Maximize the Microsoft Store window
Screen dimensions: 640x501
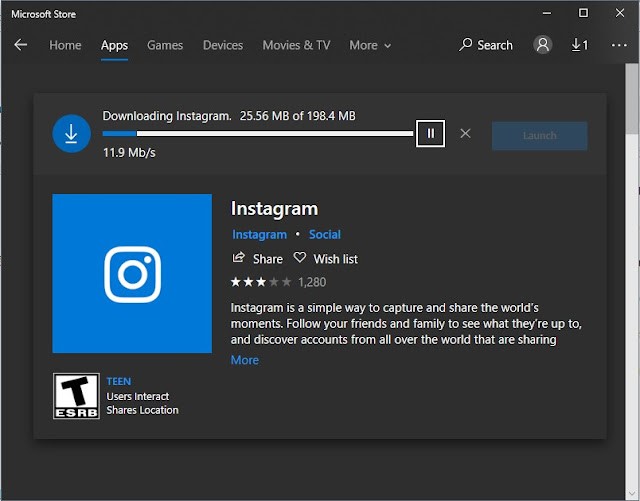point(584,13)
